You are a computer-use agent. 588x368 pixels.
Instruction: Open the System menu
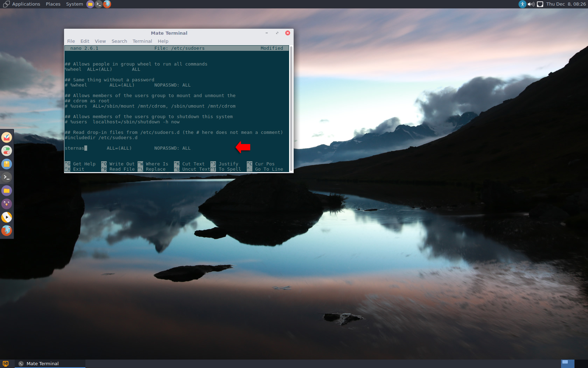click(75, 4)
